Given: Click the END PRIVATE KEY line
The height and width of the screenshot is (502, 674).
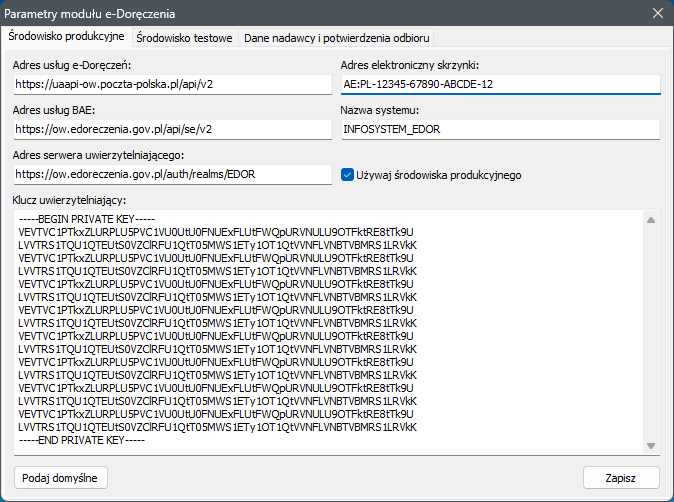Looking at the screenshot, I should point(81,439).
